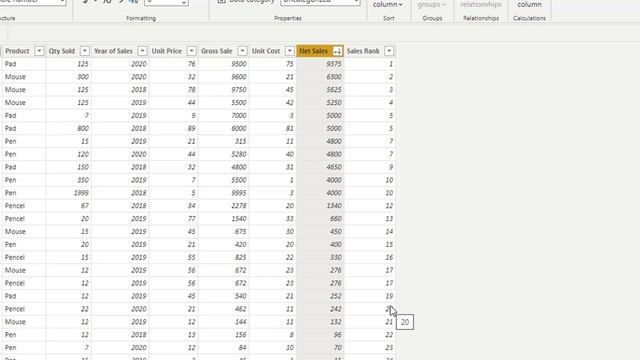Click the Qty Sold cell 1999
Screen dimensions: 640x360
[81, 193]
